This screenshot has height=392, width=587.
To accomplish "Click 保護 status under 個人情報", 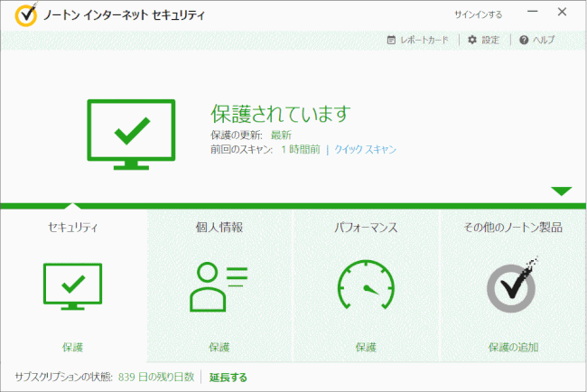I will point(219,348).
